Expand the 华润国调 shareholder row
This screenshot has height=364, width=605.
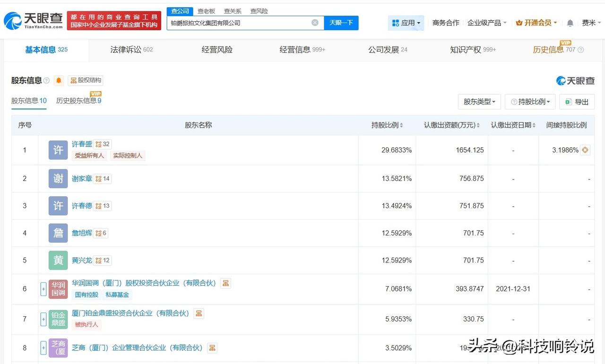(43, 289)
